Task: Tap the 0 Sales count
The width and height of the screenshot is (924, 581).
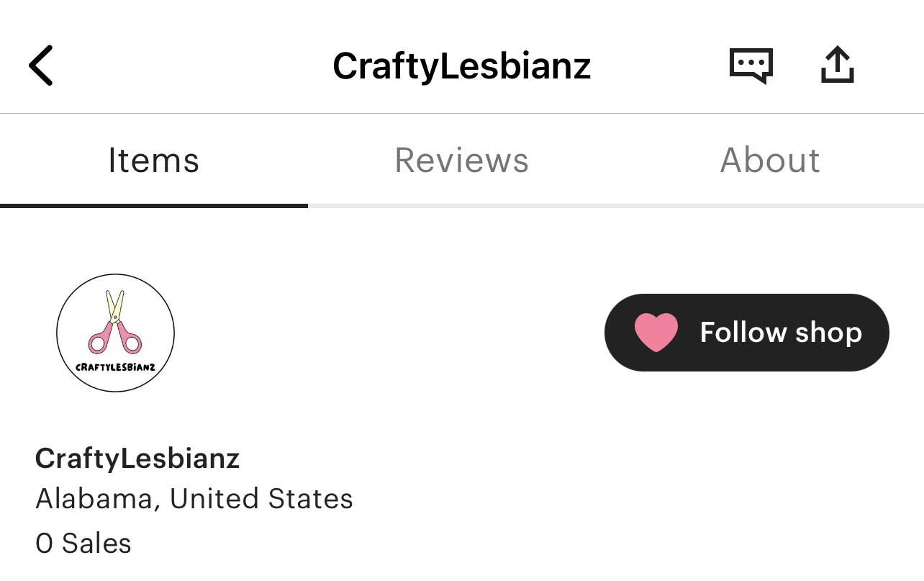Action: (x=83, y=544)
